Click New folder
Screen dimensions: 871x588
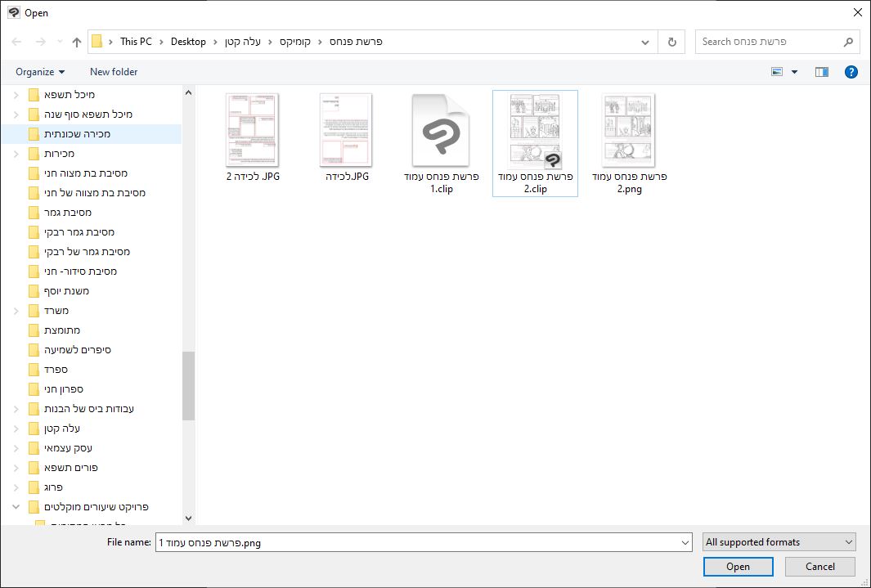pyautogui.click(x=114, y=72)
